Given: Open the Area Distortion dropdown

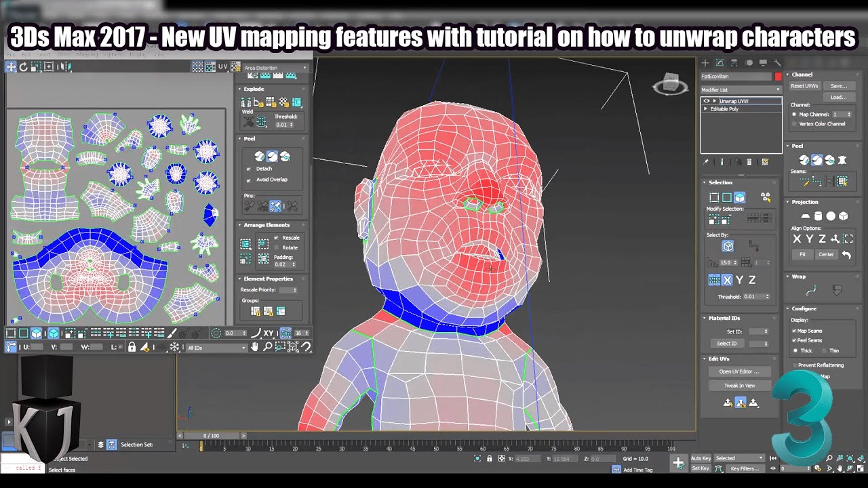Looking at the screenshot, I should 275,68.
